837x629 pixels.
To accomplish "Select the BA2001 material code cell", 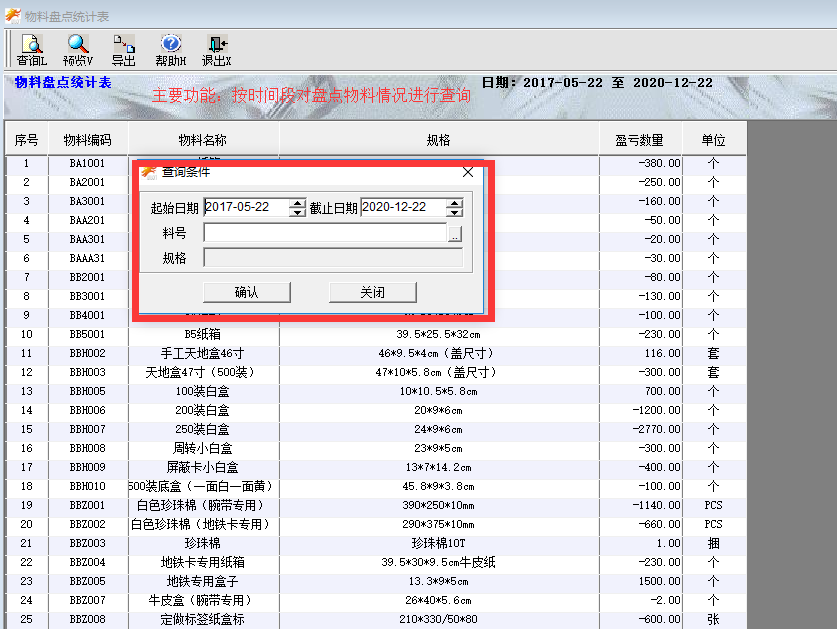I will pyautogui.click(x=88, y=183).
